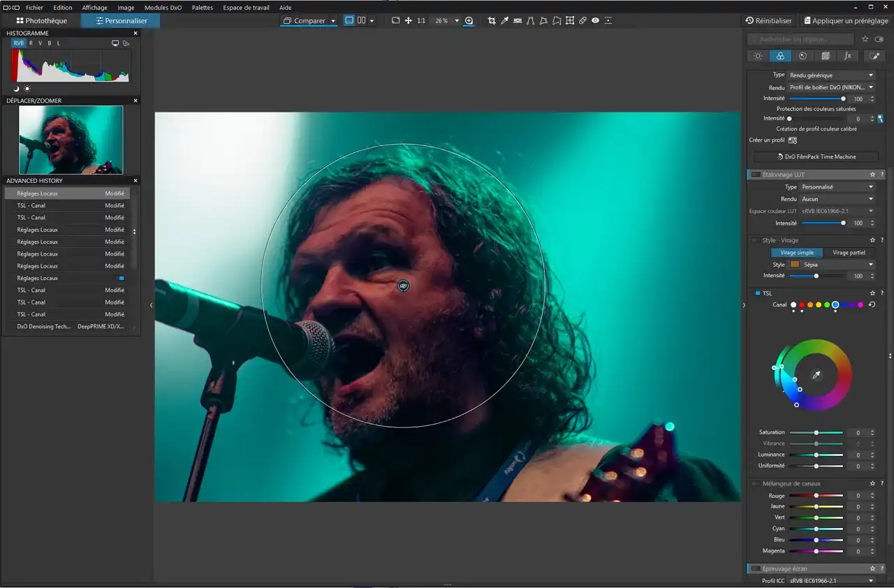This screenshot has width=894, height=588.
Task: Toggle the Étalonnage LUT switch
Action: click(x=756, y=175)
